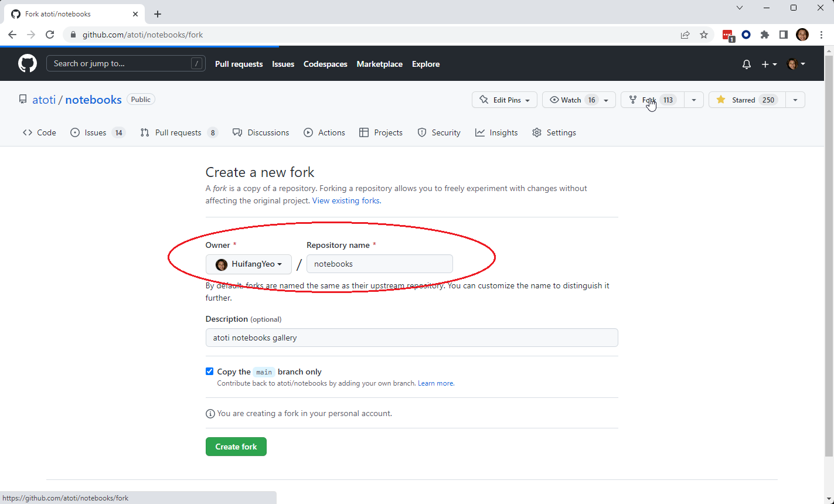Open the Security tab
834x504 pixels.
pyautogui.click(x=439, y=132)
